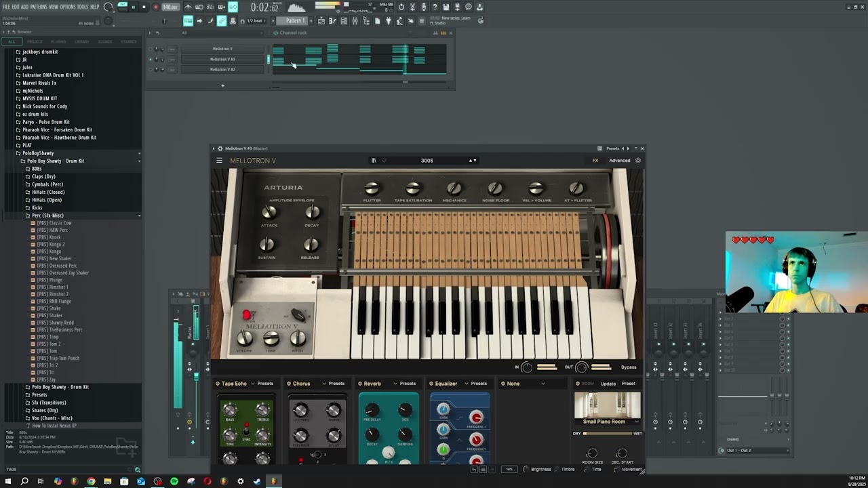The image size is (868, 488).
Task: Stop playback with the stop button
Action: (x=144, y=7)
